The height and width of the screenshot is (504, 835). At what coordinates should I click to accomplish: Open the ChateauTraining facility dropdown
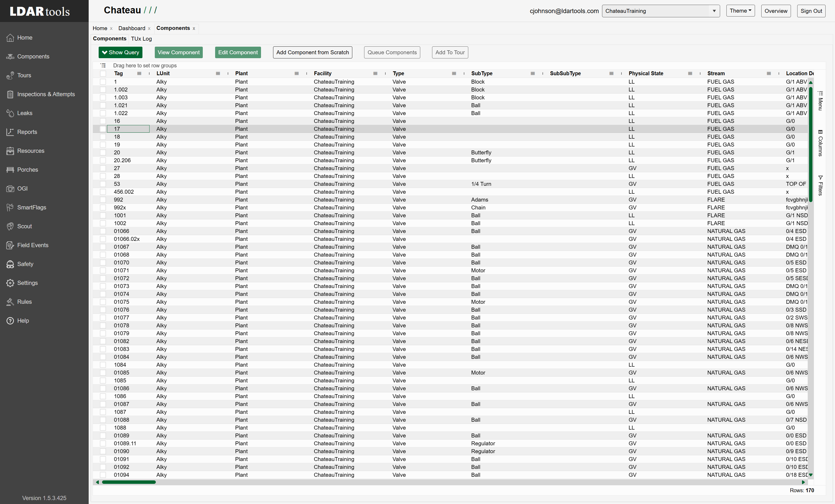(x=661, y=11)
